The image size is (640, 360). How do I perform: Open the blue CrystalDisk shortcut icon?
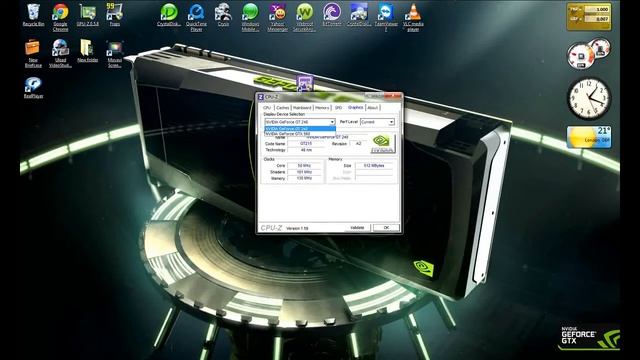[359, 15]
